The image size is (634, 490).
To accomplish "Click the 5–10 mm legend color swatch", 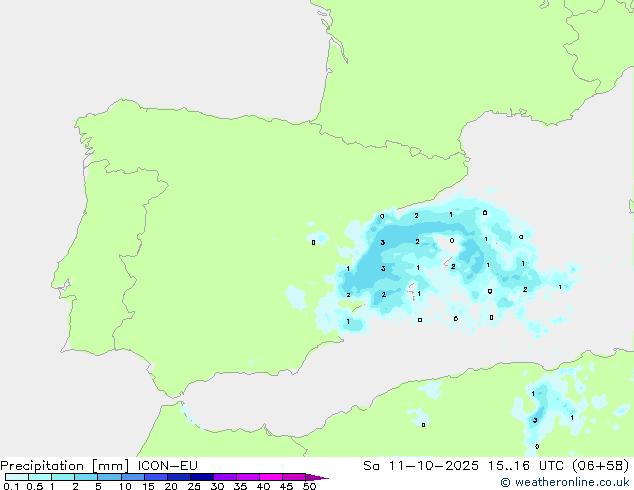I will (x=109, y=477).
